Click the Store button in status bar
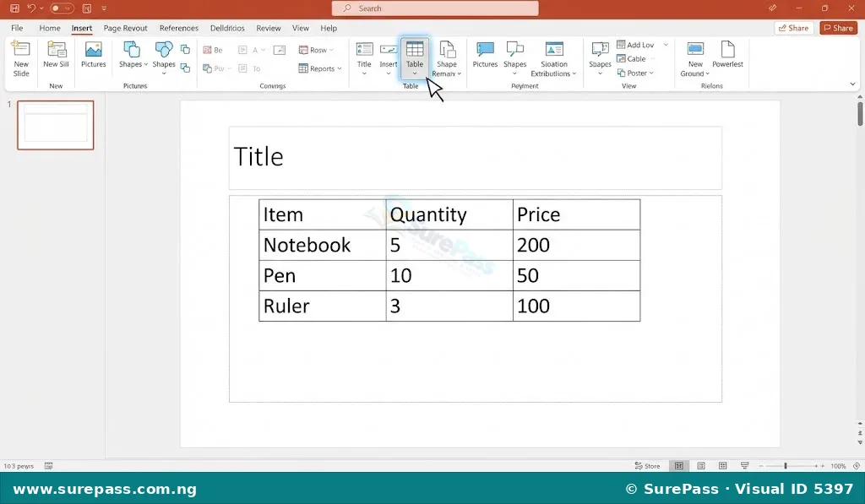Screen dimensions: 865x504 point(647,466)
